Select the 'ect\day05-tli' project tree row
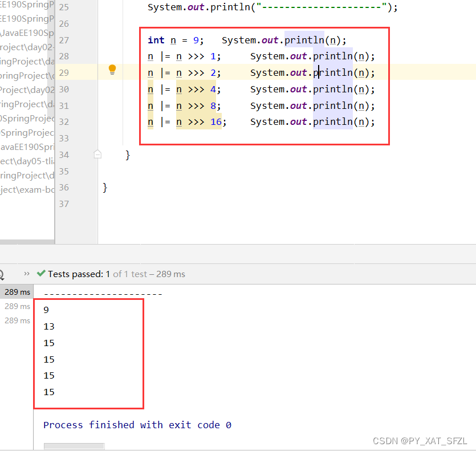Viewport: 476px width, 451px height. 27,161
